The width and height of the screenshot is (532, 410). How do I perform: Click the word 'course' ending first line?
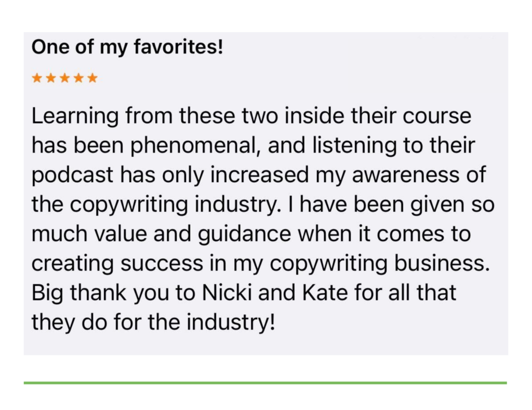[x=437, y=117]
